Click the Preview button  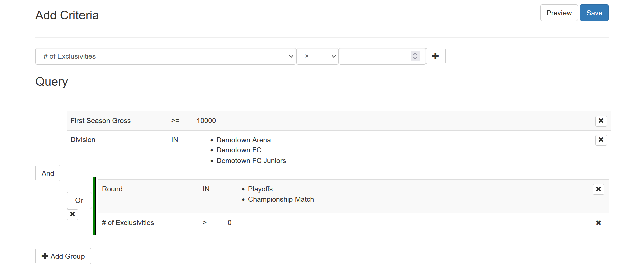coord(559,13)
